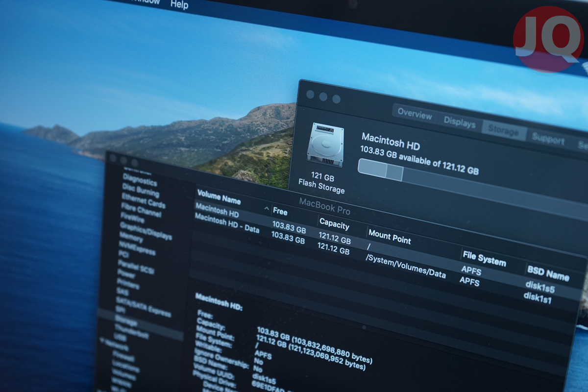Open Ethernet Cards in the sidebar

pos(143,202)
